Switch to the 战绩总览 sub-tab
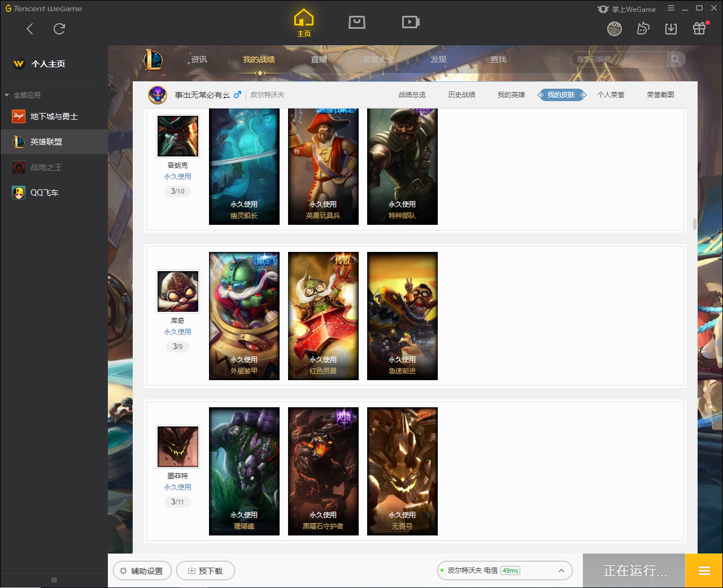The image size is (723, 588). pos(412,95)
